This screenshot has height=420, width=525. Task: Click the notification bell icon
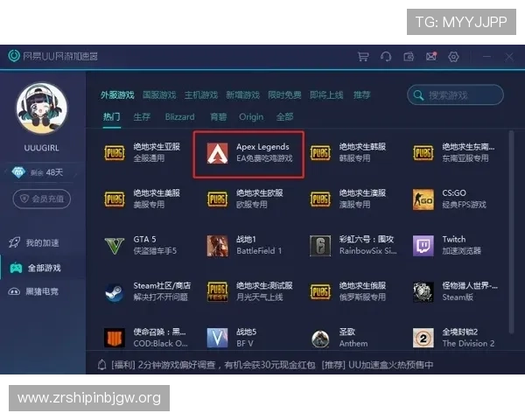[102, 364]
